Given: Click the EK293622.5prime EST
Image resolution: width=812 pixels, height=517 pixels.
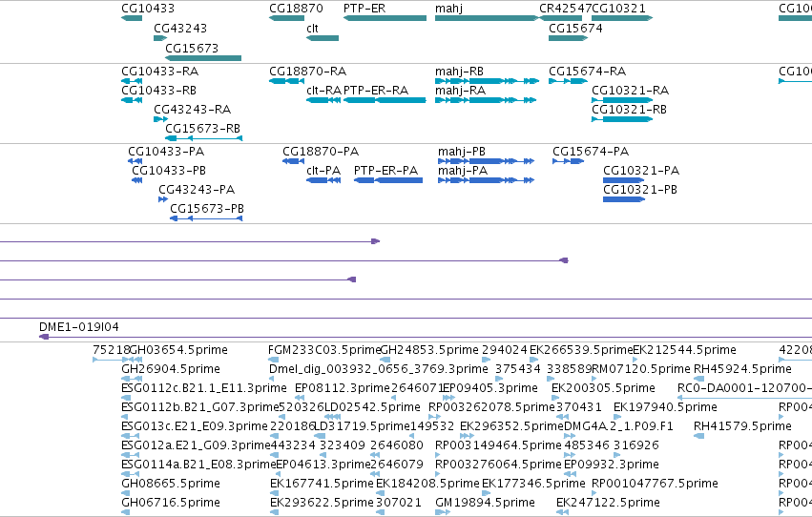Looking at the screenshot, I should point(275,512).
